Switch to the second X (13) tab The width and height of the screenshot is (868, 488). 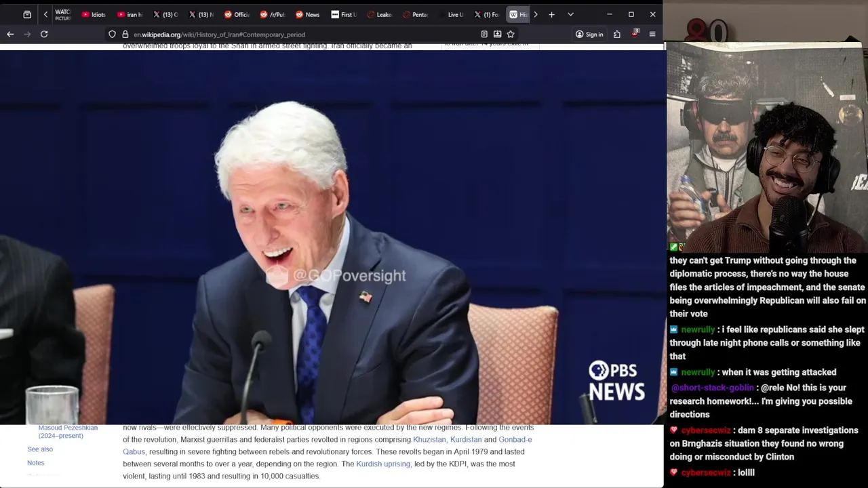click(202, 14)
